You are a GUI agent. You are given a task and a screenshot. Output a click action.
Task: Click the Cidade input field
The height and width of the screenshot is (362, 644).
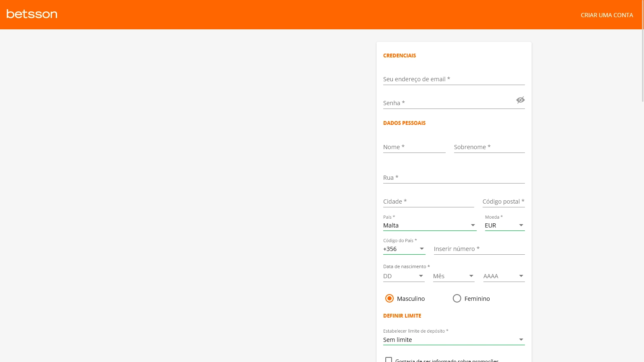428,202
